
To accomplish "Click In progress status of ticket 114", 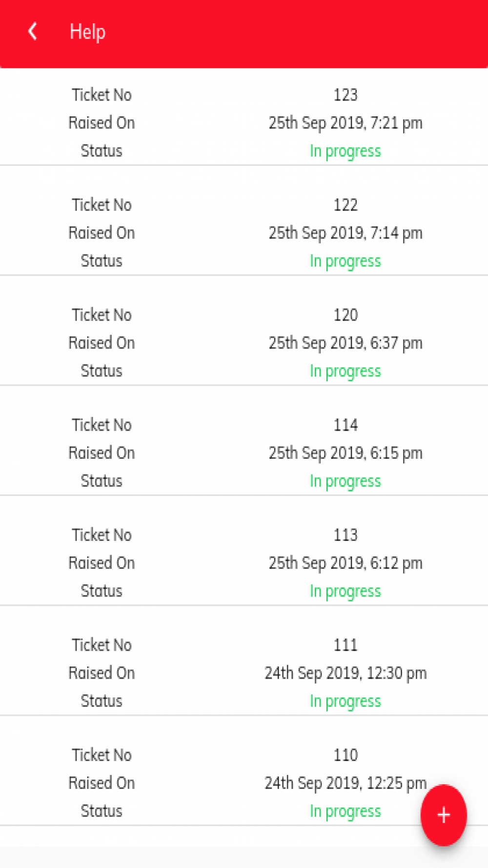I will tap(345, 481).
